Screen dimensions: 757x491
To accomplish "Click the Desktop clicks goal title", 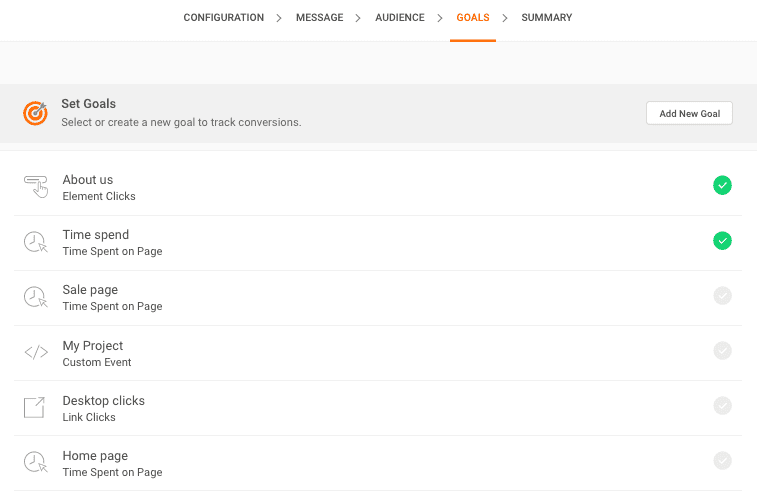I will point(103,400).
